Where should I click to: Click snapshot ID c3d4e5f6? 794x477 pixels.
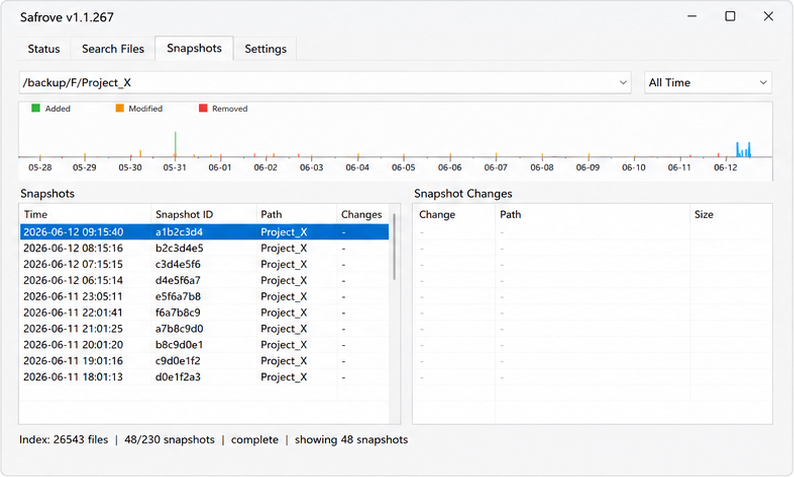pyautogui.click(x=178, y=264)
